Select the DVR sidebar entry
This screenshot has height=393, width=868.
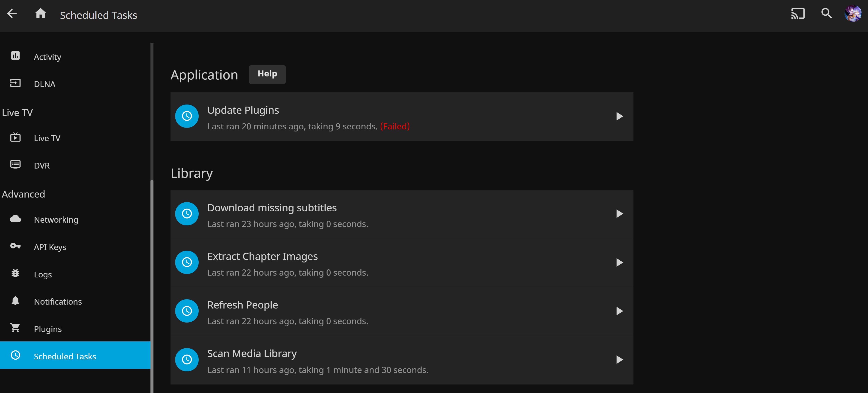point(42,165)
